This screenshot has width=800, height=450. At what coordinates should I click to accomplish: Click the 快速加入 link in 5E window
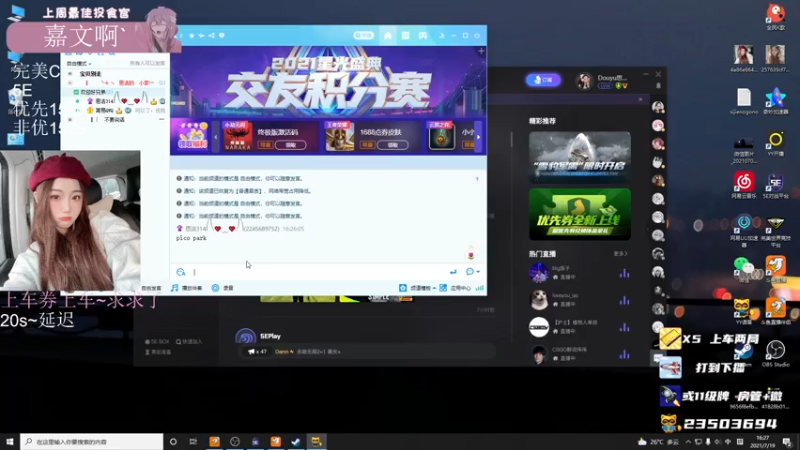189,341
